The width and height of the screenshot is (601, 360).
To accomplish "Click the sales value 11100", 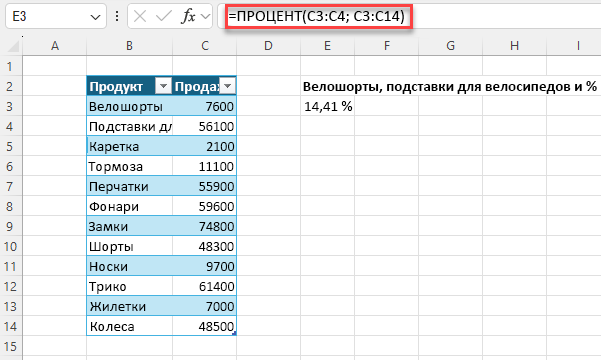I will tap(205, 166).
